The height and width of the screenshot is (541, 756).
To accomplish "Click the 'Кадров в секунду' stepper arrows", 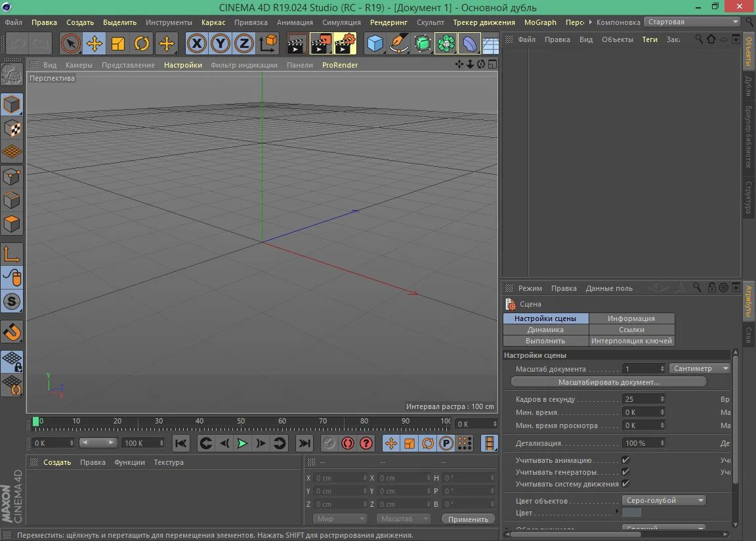I will [662, 399].
